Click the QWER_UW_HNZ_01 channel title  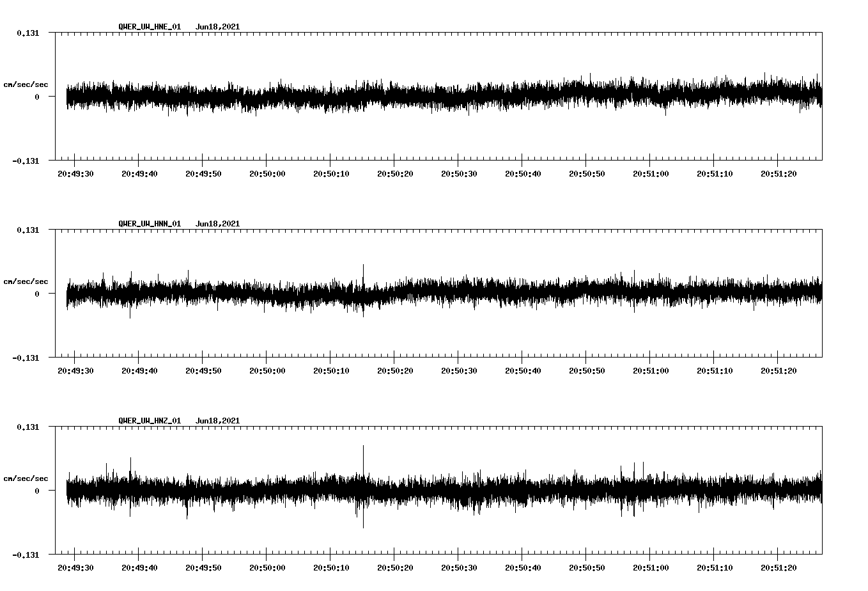(150, 421)
